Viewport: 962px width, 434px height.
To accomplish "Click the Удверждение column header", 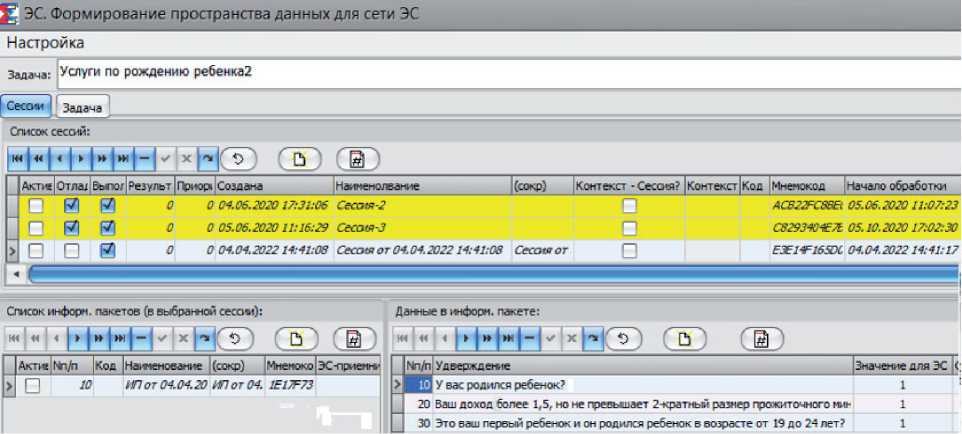I will 644,366.
